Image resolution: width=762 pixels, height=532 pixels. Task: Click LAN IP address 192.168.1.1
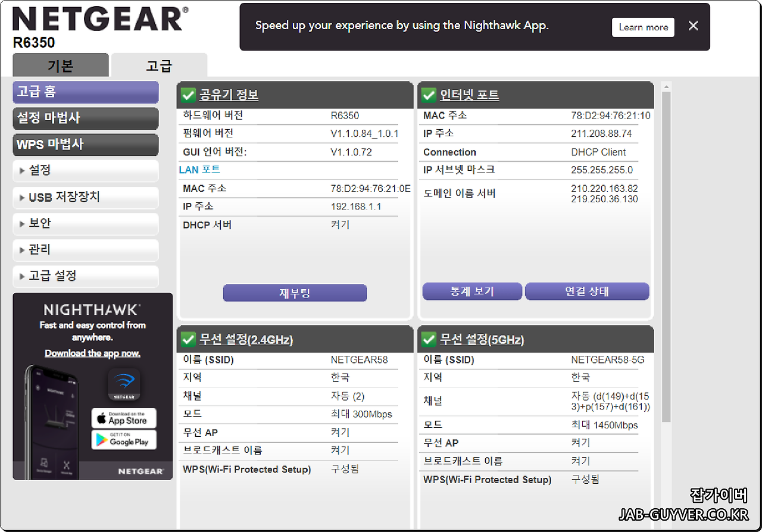click(356, 206)
